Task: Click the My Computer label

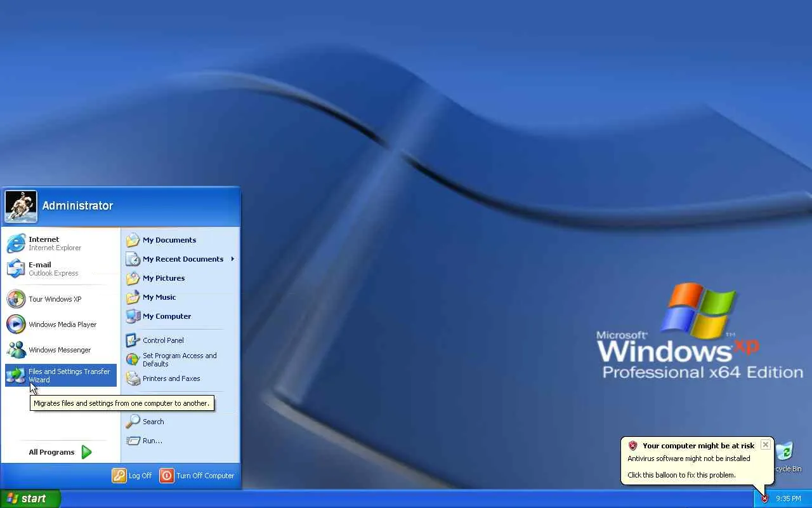Action: click(x=167, y=316)
